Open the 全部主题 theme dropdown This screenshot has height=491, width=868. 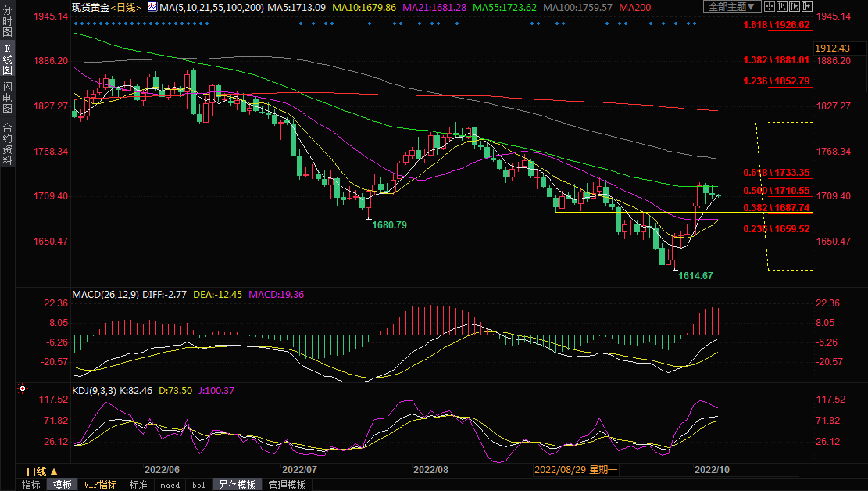[731, 7]
